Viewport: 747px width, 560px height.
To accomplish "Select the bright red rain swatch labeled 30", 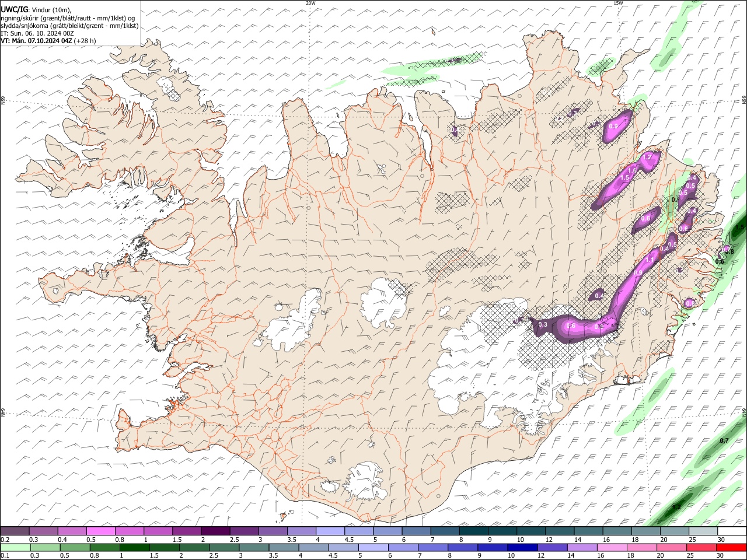I will [732, 547].
